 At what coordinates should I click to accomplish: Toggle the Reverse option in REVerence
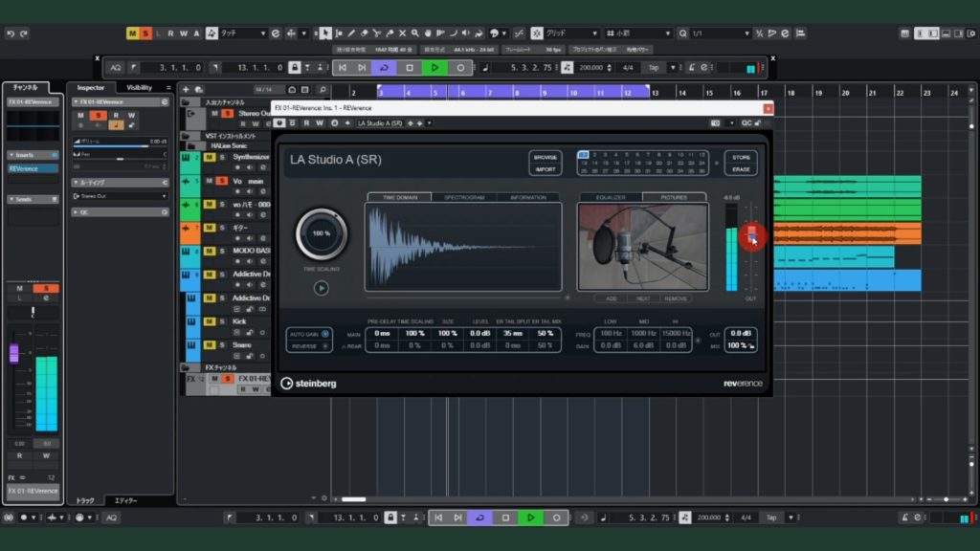coord(325,346)
